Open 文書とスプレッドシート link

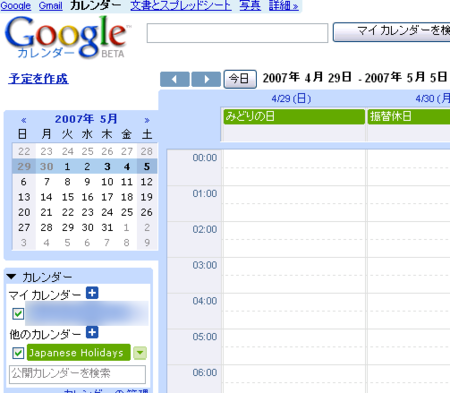(x=181, y=6)
